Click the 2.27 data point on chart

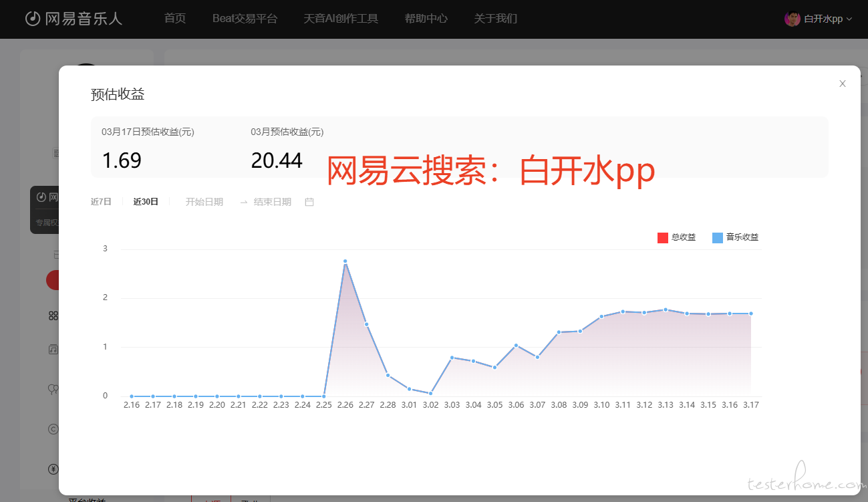click(366, 324)
